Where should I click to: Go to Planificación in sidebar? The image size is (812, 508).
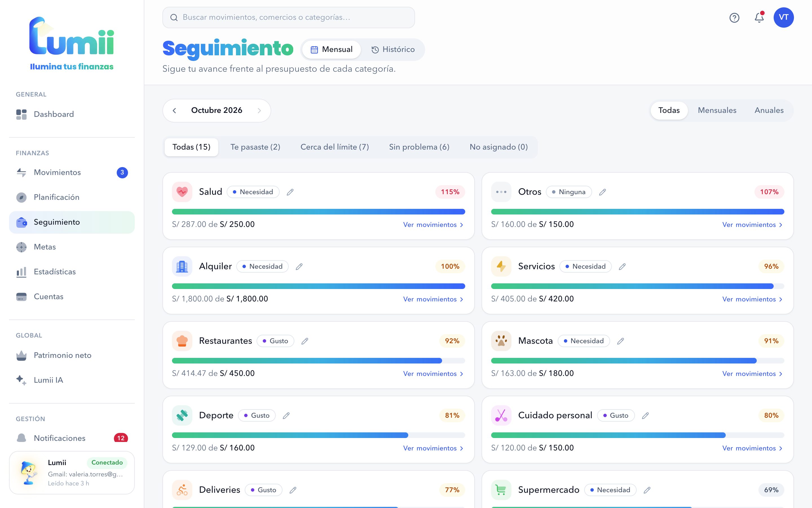click(x=72, y=197)
